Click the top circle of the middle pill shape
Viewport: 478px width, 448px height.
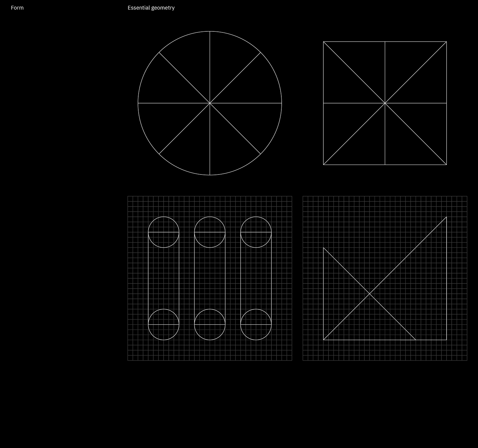coord(210,232)
